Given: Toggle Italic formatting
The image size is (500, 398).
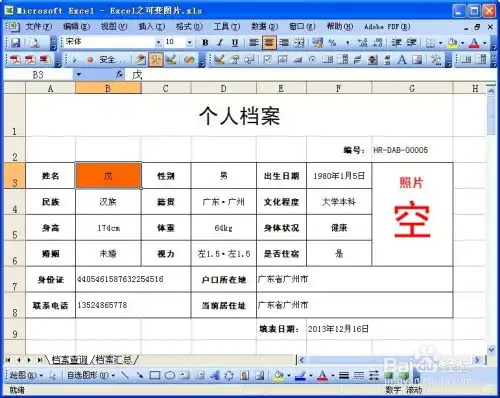Looking at the screenshot, I should pyautogui.click(x=220, y=43).
